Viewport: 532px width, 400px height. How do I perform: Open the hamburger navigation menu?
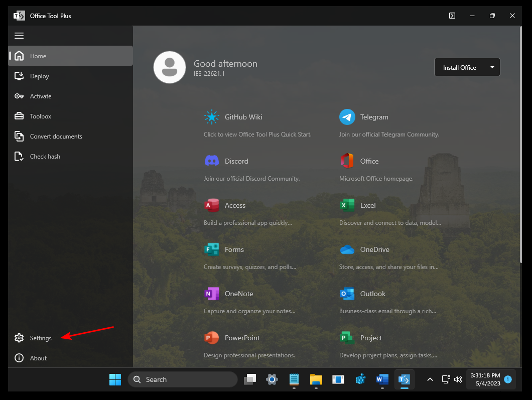[x=19, y=36]
